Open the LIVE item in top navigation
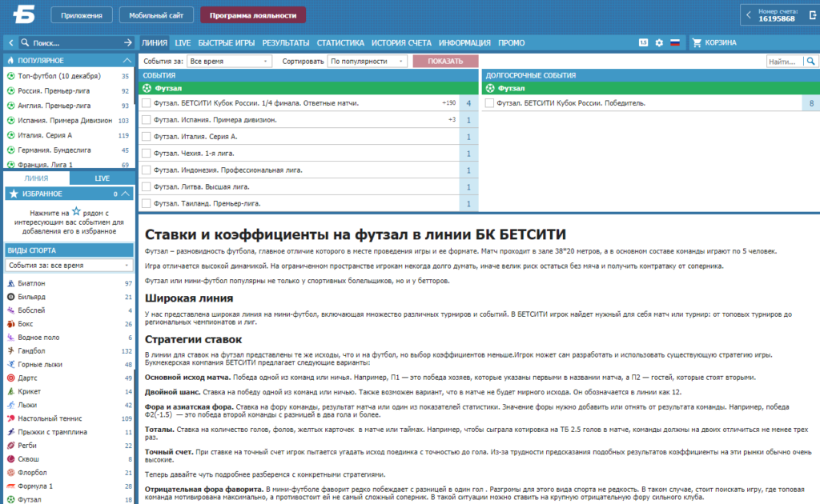 point(183,43)
